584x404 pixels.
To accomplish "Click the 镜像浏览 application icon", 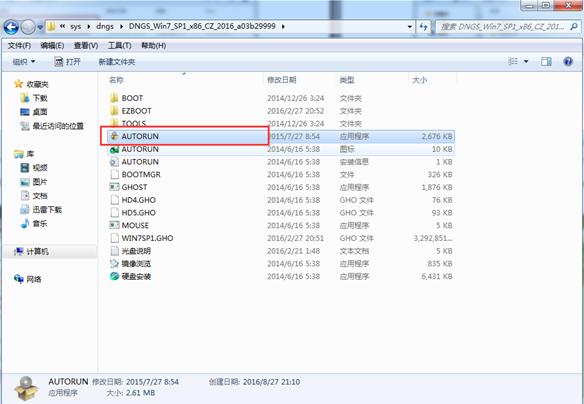I will [x=114, y=264].
